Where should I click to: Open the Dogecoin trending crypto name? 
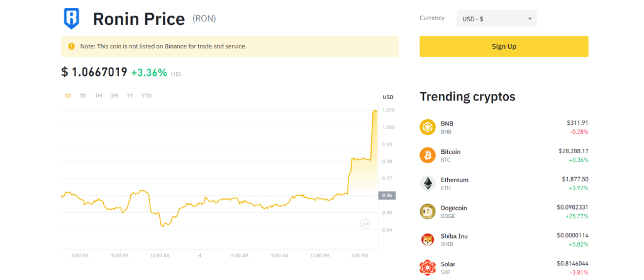(454, 208)
